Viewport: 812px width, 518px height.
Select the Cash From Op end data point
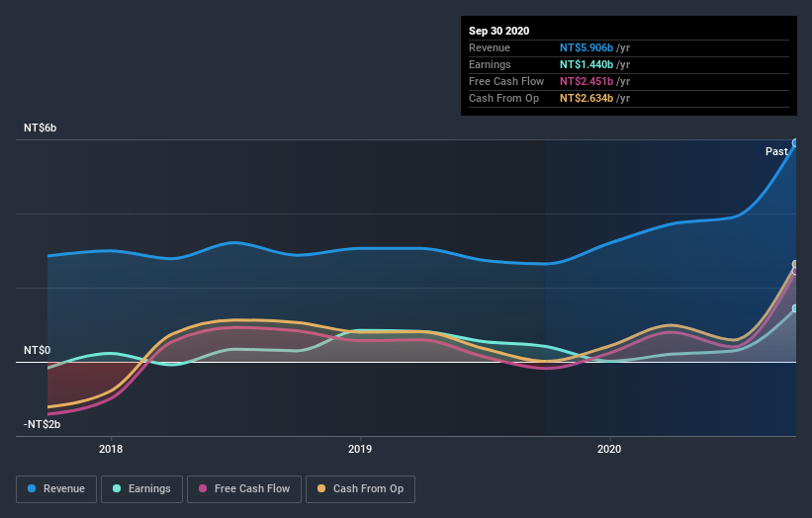point(795,264)
